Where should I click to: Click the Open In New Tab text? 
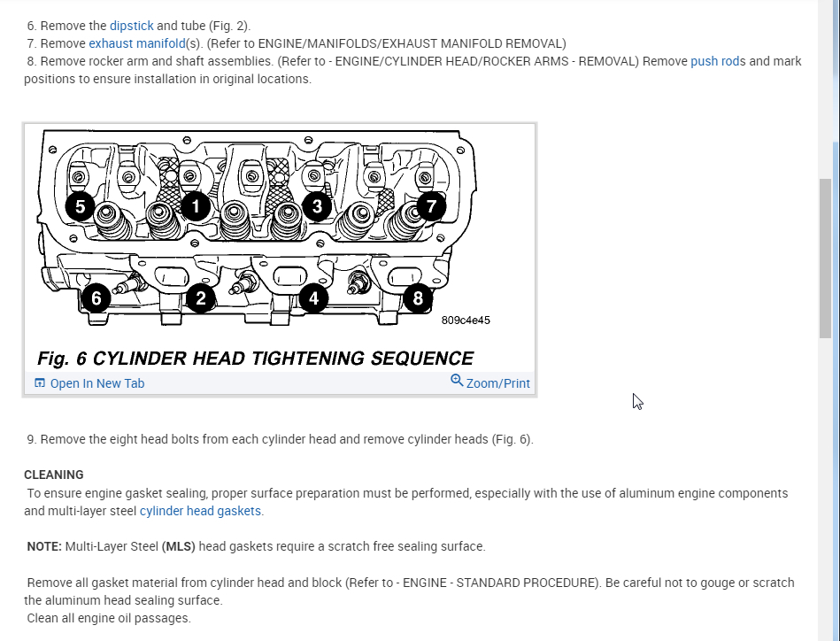(x=97, y=383)
